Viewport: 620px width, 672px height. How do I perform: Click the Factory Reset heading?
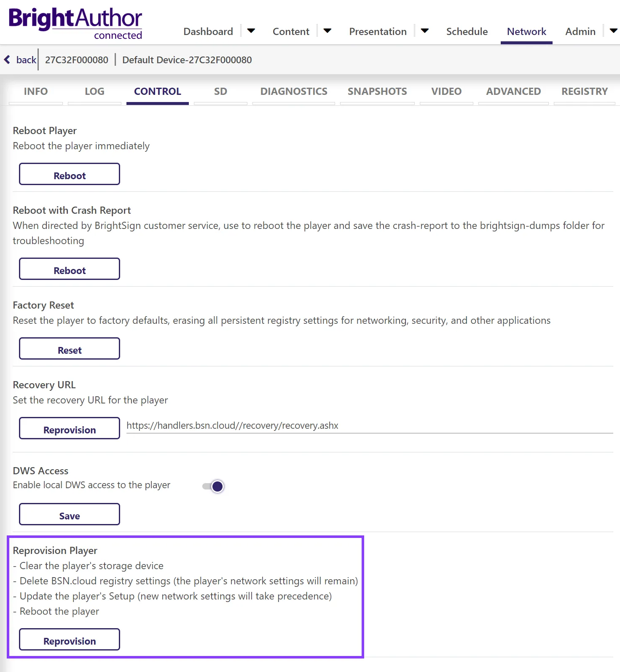[43, 305]
